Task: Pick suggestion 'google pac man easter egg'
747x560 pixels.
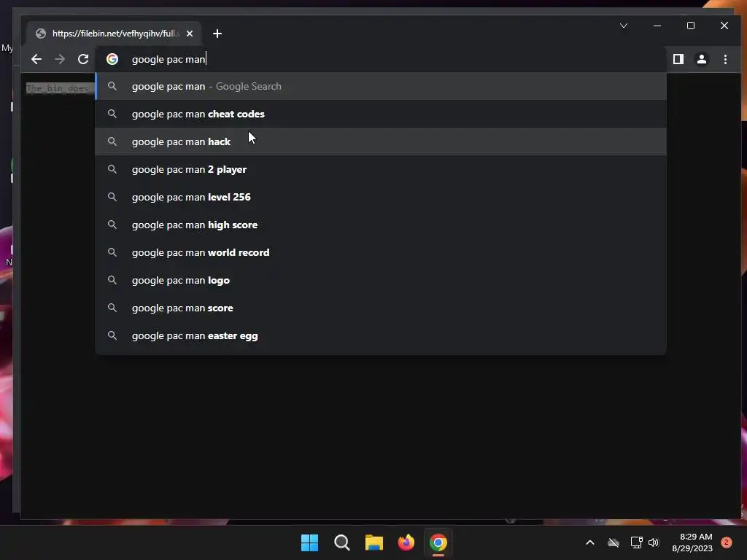Action: click(x=381, y=335)
